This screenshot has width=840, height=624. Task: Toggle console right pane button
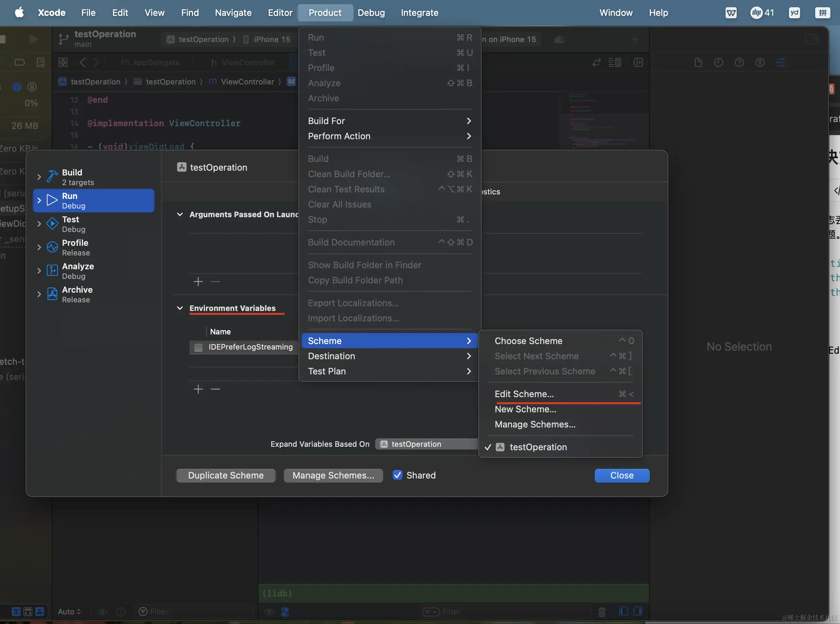[638, 611]
